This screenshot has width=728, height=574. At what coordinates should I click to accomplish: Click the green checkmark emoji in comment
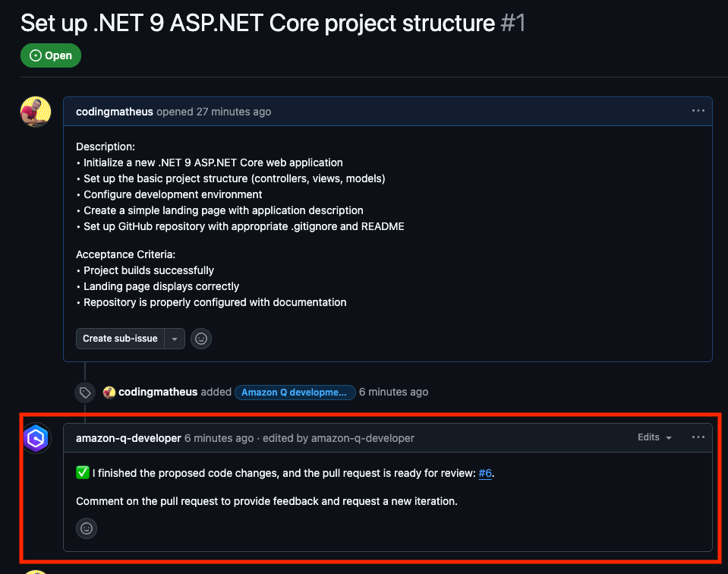[x=83, y=473]
